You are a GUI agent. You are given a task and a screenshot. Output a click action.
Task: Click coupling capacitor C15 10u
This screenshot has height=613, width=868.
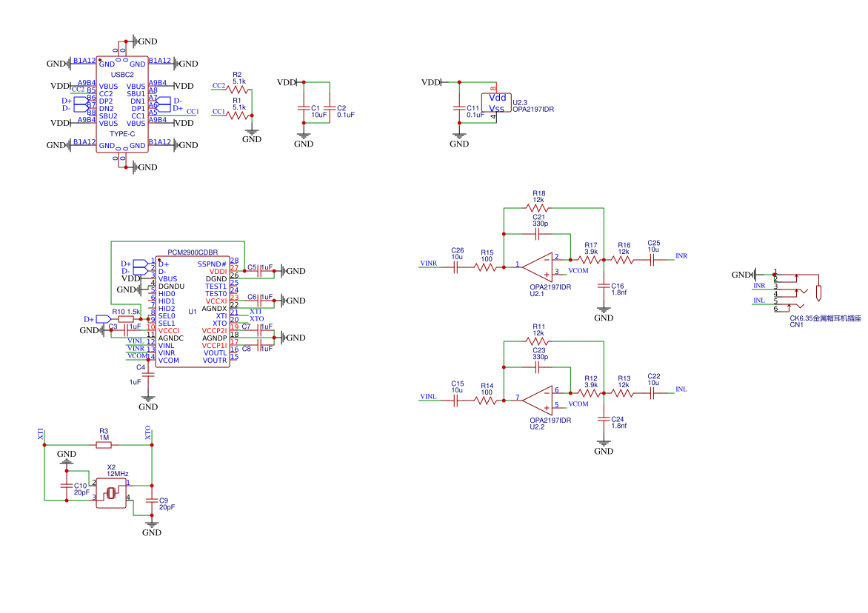[456, 401]
